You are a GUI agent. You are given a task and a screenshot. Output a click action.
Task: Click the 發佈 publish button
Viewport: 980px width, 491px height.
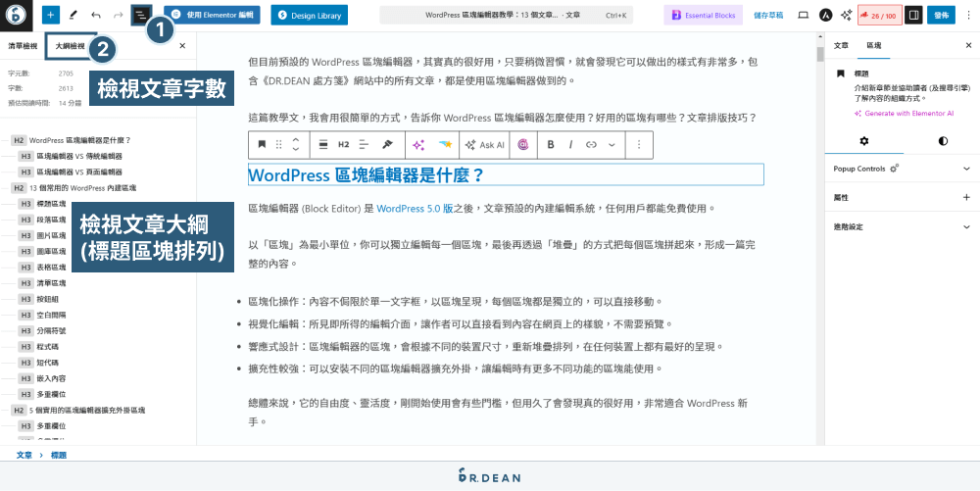(x=941, y=15)
